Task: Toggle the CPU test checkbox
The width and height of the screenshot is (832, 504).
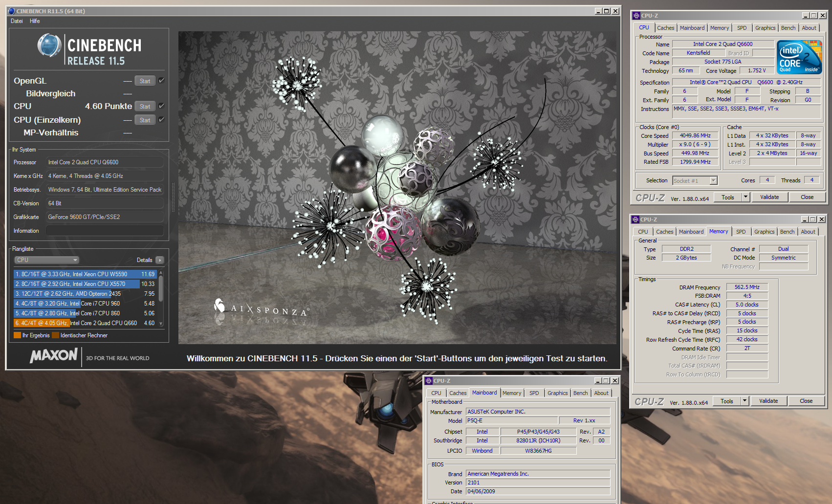Action: pos(161,106)
